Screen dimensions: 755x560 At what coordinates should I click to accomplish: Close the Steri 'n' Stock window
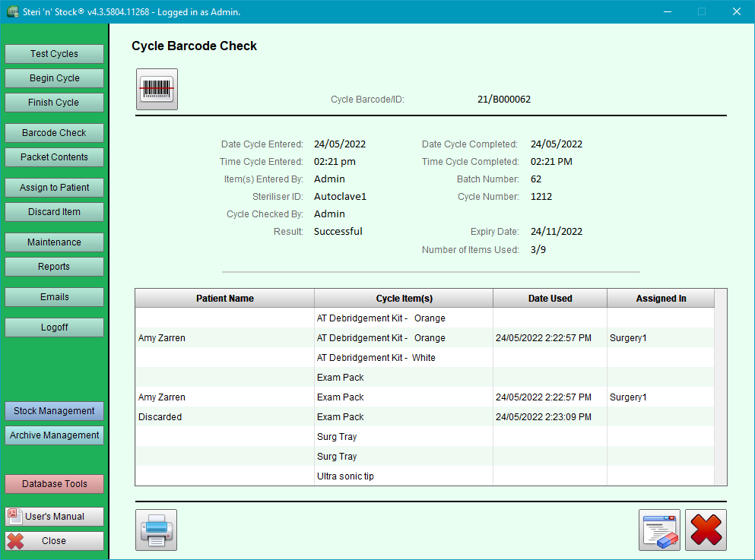tap(737, 11)
